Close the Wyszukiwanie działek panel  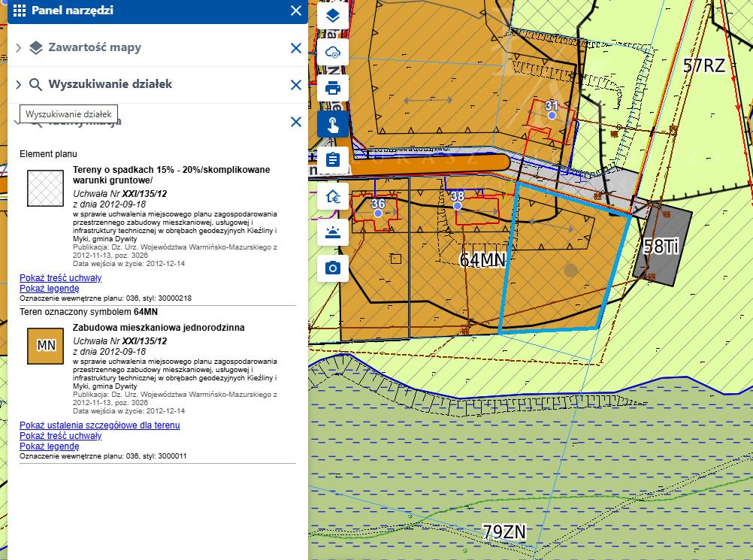coord(296,85)
